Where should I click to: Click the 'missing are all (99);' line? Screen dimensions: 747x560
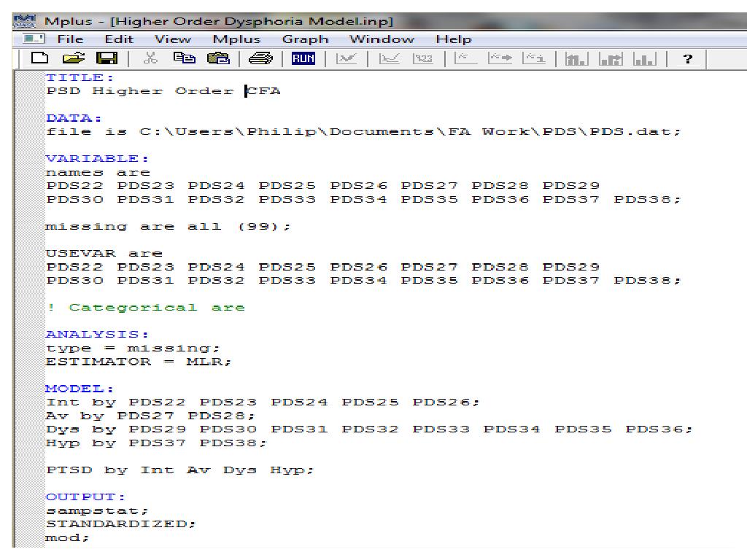(x=168, y=227)
